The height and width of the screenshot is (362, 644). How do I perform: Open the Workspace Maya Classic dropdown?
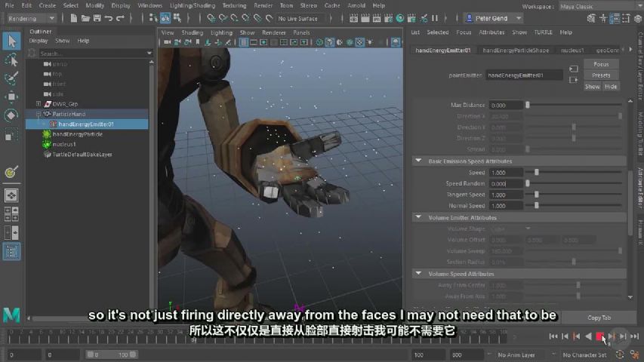click(x=599, y=6)
